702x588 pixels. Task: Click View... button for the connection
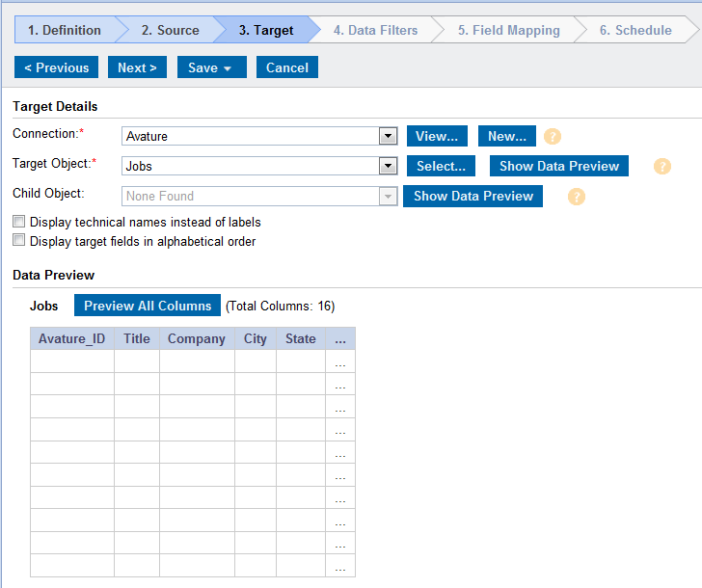tap(437, 136)
